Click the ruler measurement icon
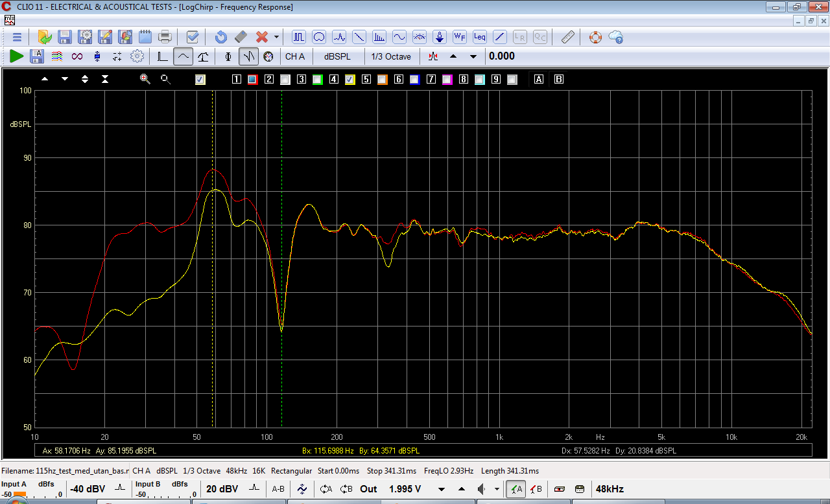Viewport: 830px width, 504px height. [567, 37]
